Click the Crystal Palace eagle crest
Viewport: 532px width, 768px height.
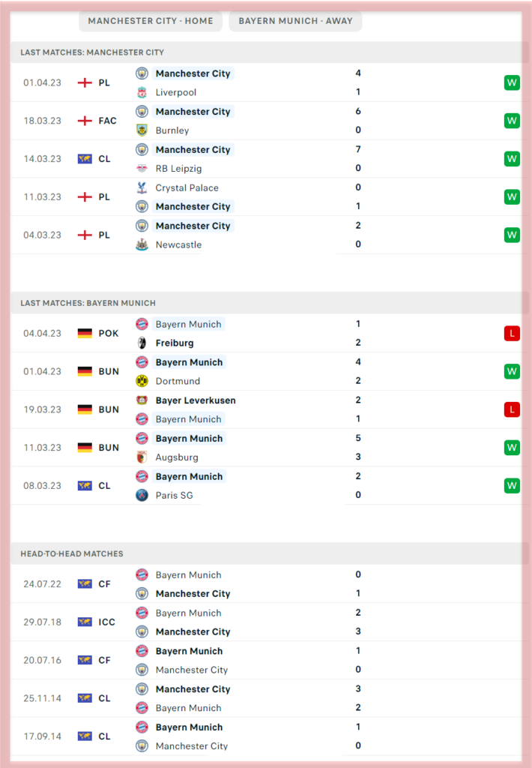(142, 187)
